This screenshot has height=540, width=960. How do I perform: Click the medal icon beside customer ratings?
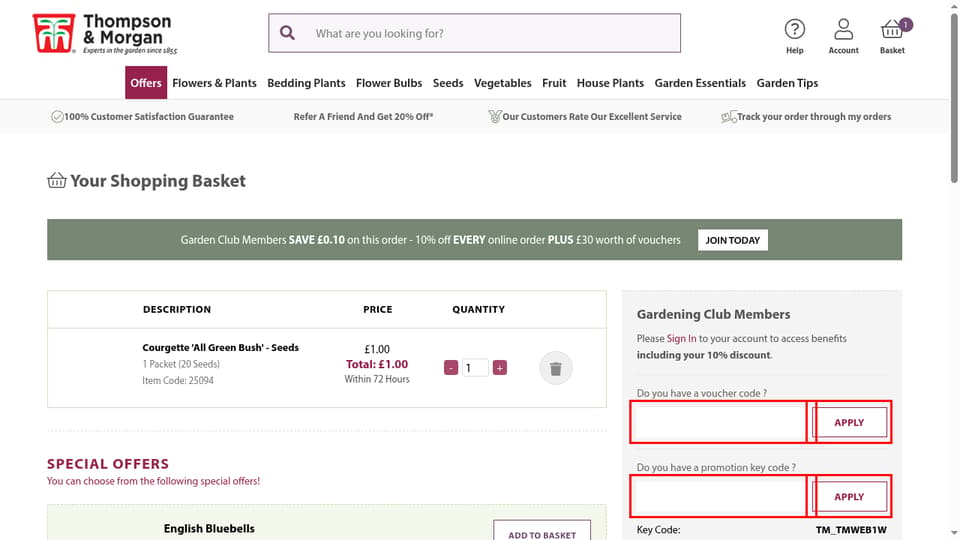click(x=495, y=116)
